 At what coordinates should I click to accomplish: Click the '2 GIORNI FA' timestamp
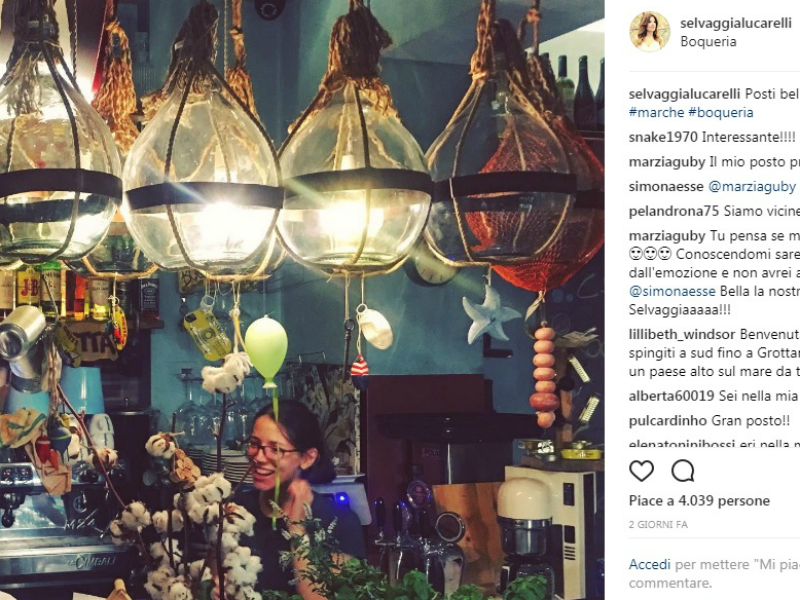(x=658, y=524)
